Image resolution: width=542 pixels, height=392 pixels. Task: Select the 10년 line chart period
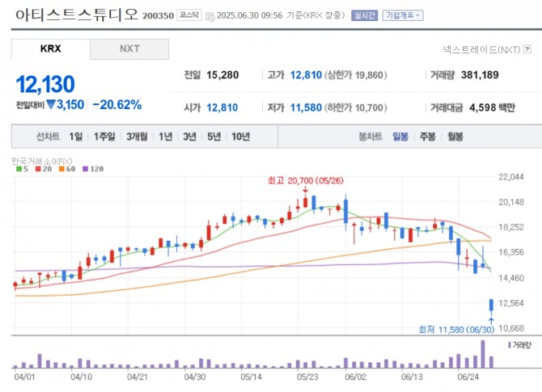coord(240,137)
